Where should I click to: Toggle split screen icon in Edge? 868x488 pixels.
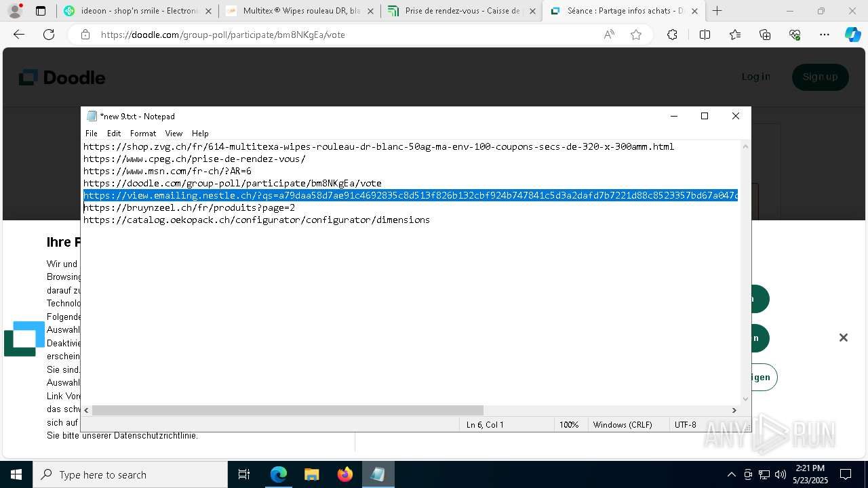705,35
